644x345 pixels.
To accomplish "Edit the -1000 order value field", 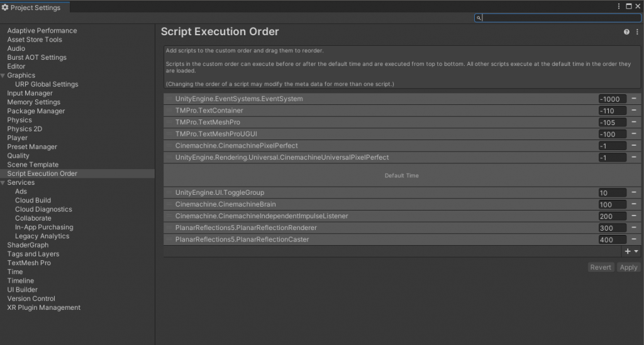I will tap(612, 99).
